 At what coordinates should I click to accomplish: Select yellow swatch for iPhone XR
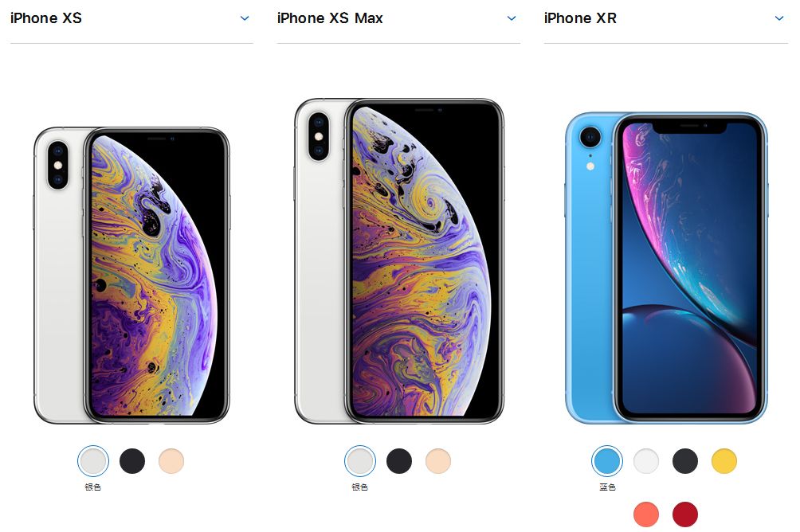(x=724, y=461)
